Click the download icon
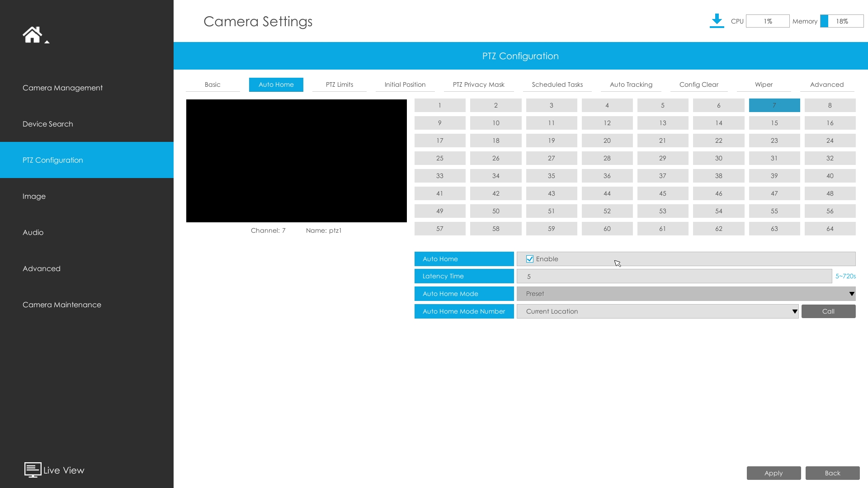 pyautogui.click(x=717, y=21)
